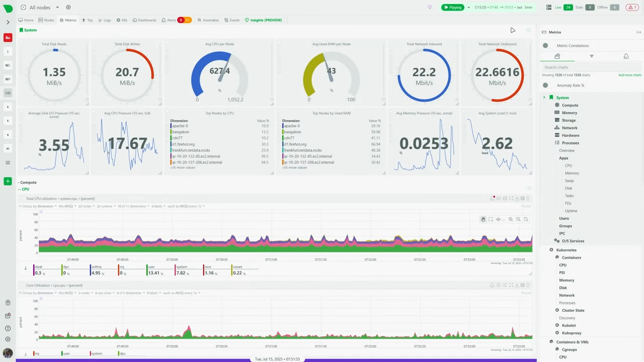The width and height of the screenshot is (644, 362).
Task: Click the room settings gear beside All nodes
Action: coord(68,8)
